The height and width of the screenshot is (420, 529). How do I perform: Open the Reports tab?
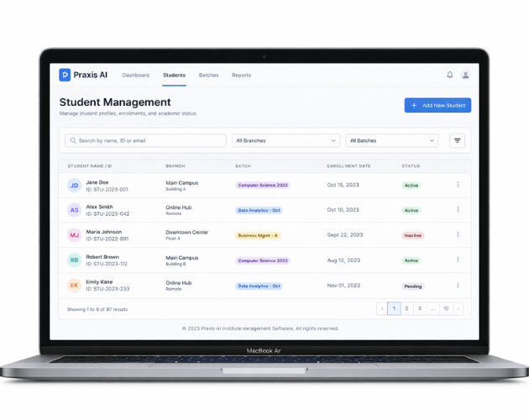241,76
